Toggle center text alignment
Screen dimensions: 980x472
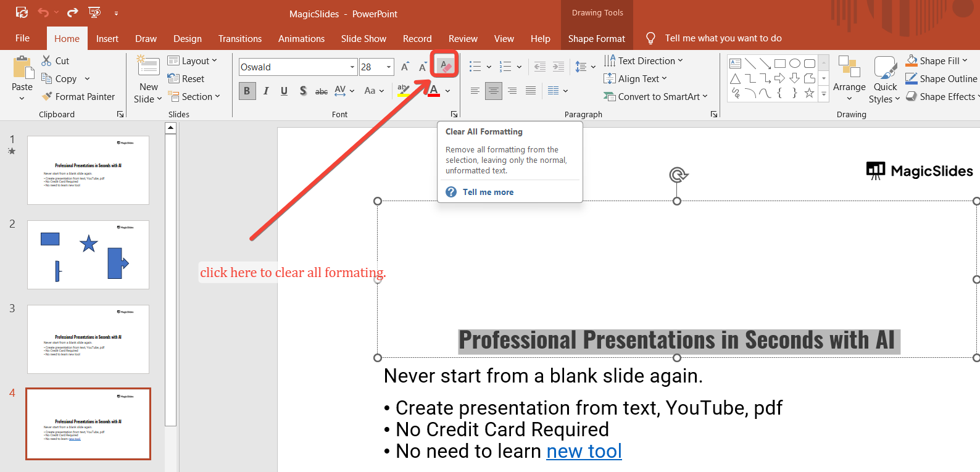pyautogui.click(x=493, y=91)
